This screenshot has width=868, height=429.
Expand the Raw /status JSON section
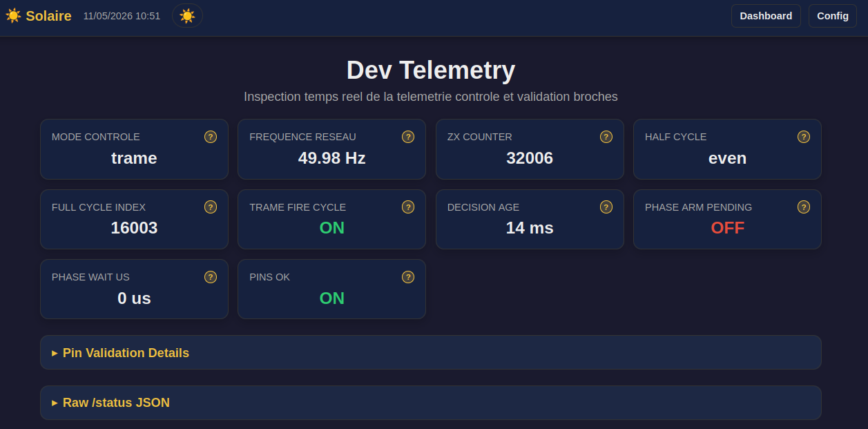click(431, 403)
